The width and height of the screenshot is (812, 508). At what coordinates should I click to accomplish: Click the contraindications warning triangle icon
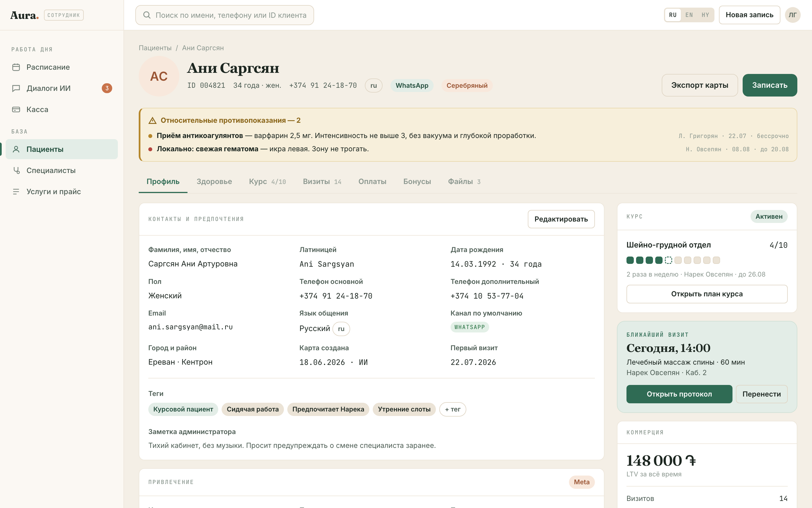pos(153,120)
